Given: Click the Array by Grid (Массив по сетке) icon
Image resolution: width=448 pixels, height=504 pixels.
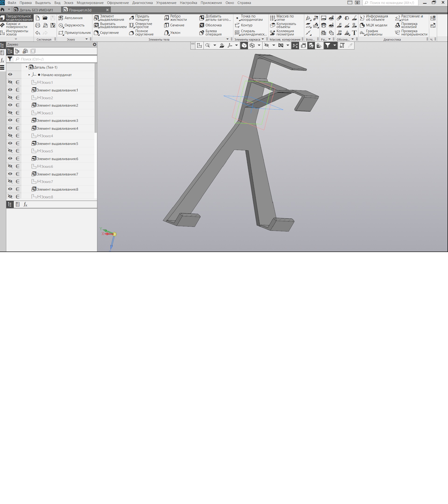Looking at the screenshot, I should coord(273,18).
